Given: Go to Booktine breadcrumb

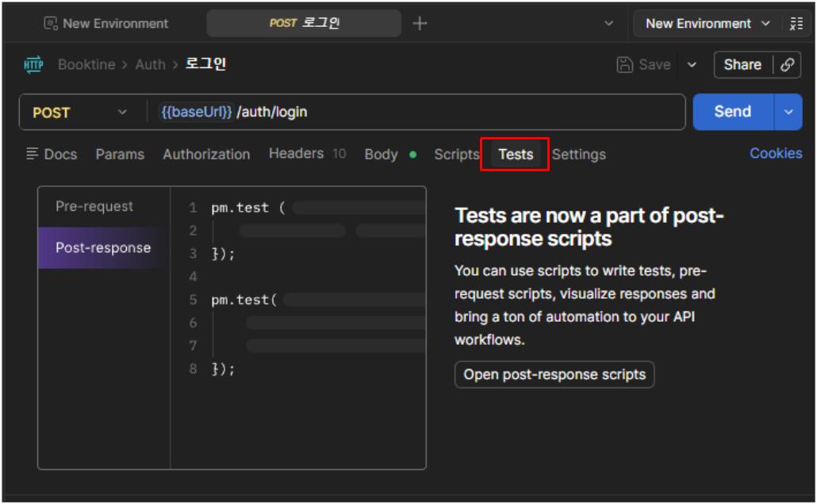Looking at the screenshot, I should coord(86,64).
